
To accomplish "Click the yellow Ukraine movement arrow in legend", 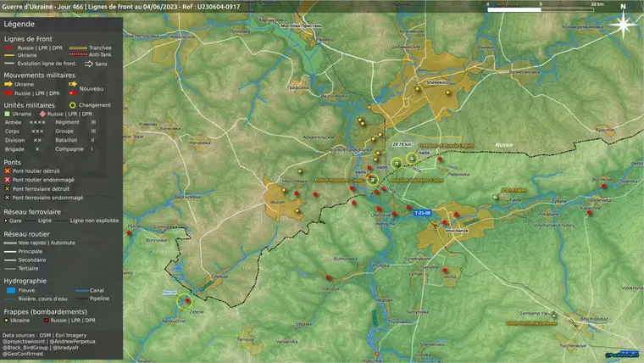I will pyautogui.click(x=8, y=84).
